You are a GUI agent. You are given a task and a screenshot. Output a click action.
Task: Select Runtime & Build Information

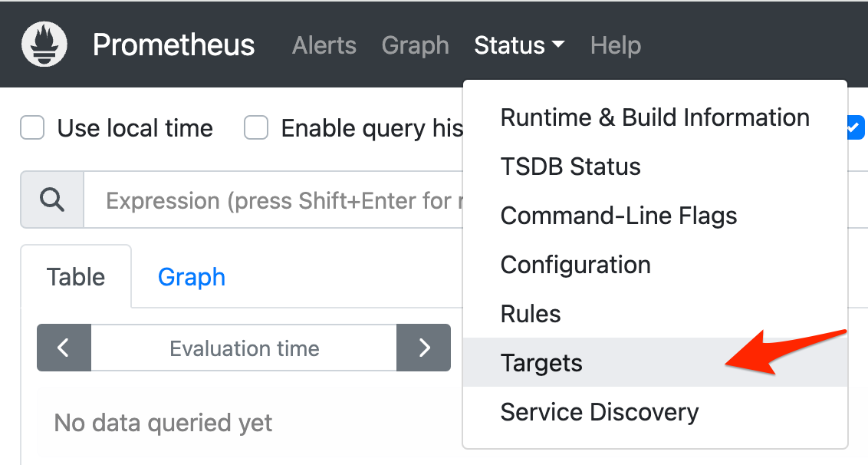(x=655, y=117)
